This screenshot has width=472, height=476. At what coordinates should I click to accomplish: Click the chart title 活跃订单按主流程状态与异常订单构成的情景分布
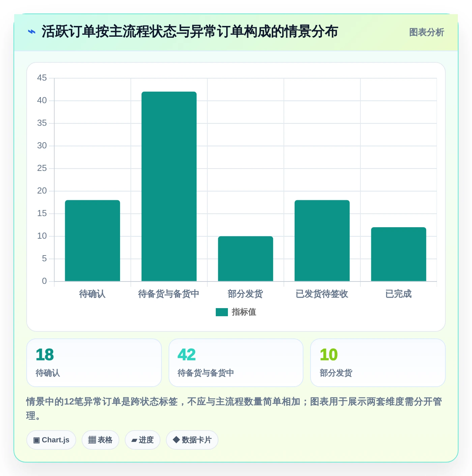click(x=190, y=32)
